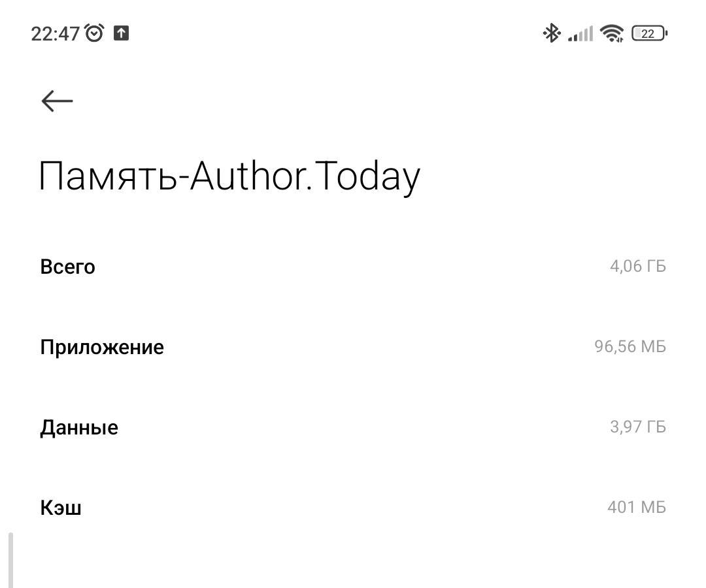
Task: Select the Данные storage row
Action: tap(353, 427)
